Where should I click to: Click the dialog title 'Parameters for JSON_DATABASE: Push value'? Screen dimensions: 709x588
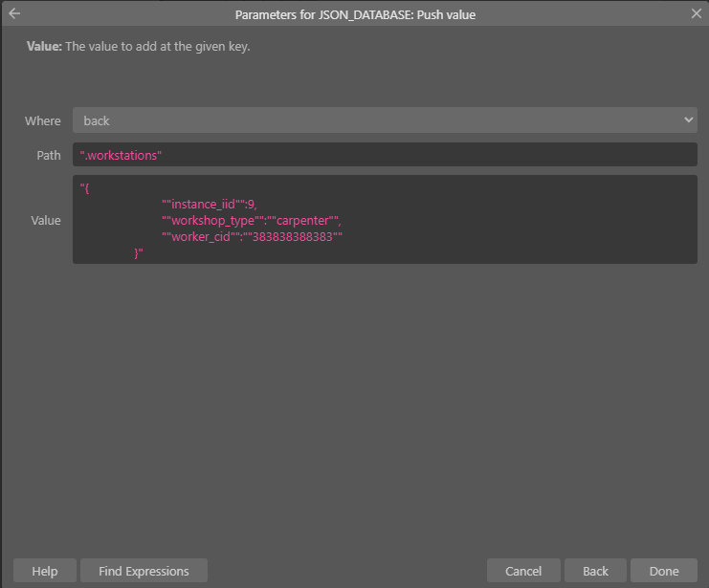click(x=355, y=15)
